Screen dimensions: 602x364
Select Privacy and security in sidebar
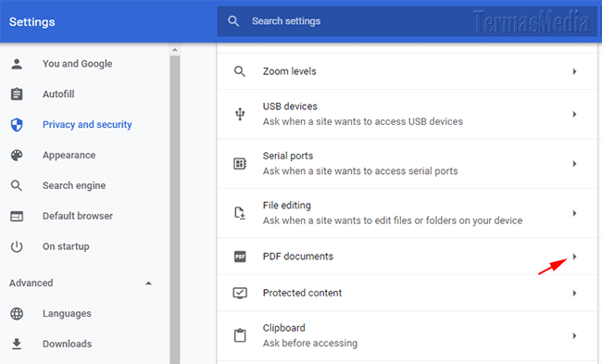(x=87, y=124)
